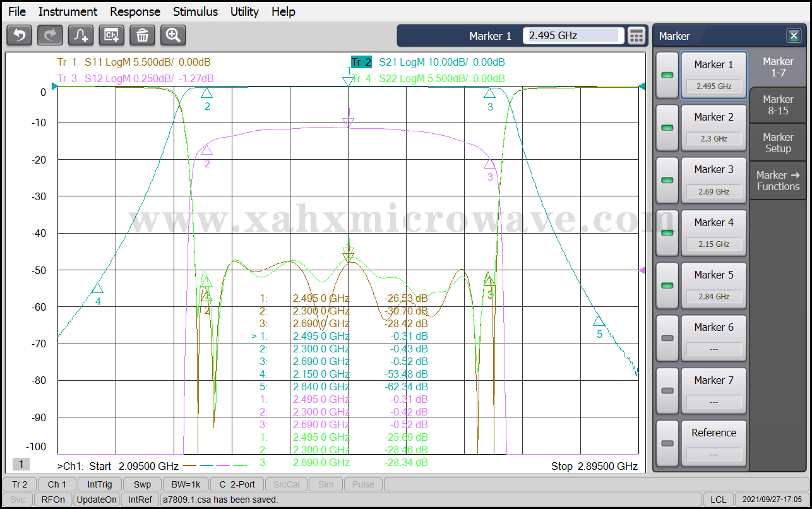Select Marker 5 button at 2.84 GHz
The height and width of the screenshot is (509, 812).
pyautogui.click(x=713, y=285)
